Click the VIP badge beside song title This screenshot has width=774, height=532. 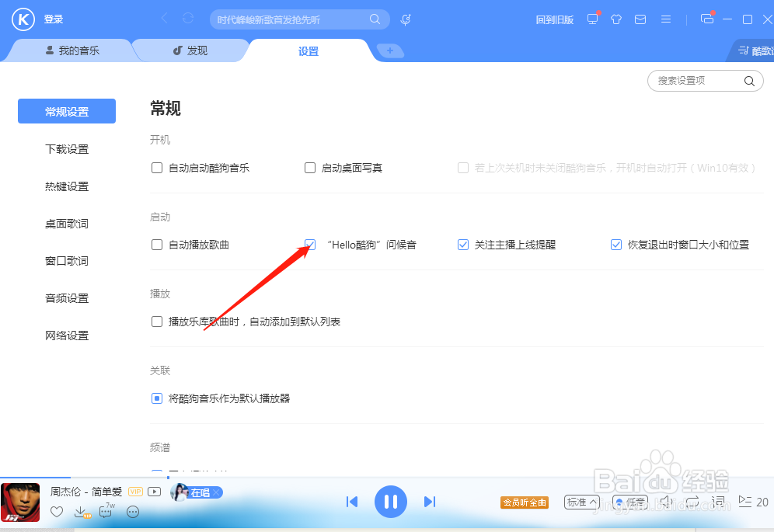tap(135, 492)
